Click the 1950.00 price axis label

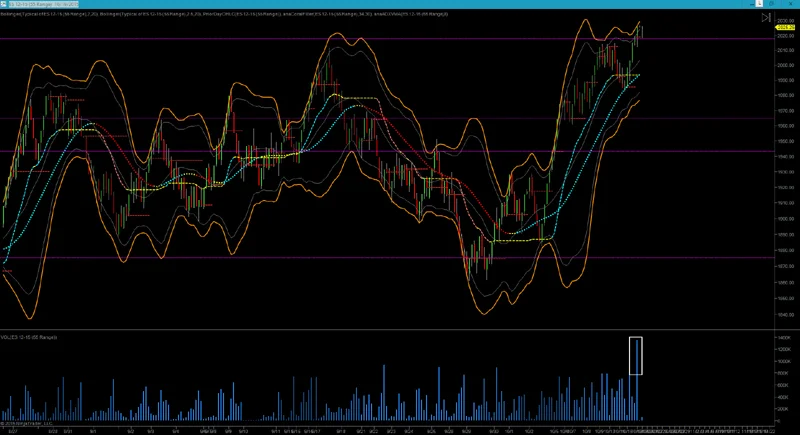coord(786,141)
